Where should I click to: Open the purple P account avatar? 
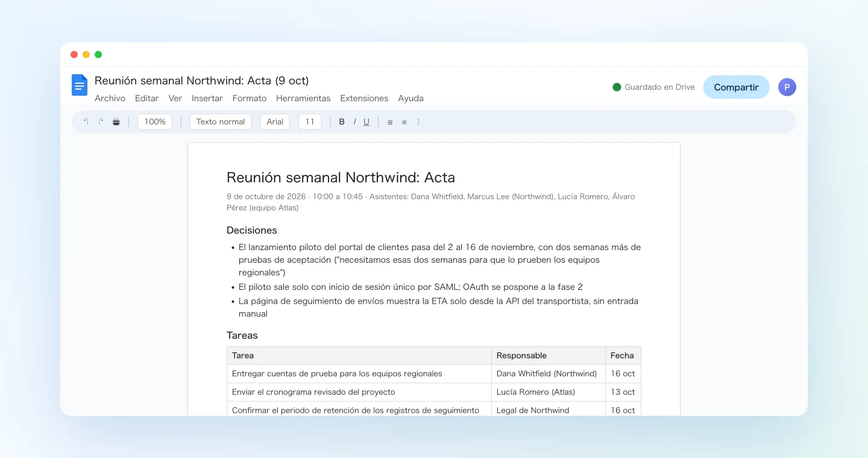[x=787, y=87]
